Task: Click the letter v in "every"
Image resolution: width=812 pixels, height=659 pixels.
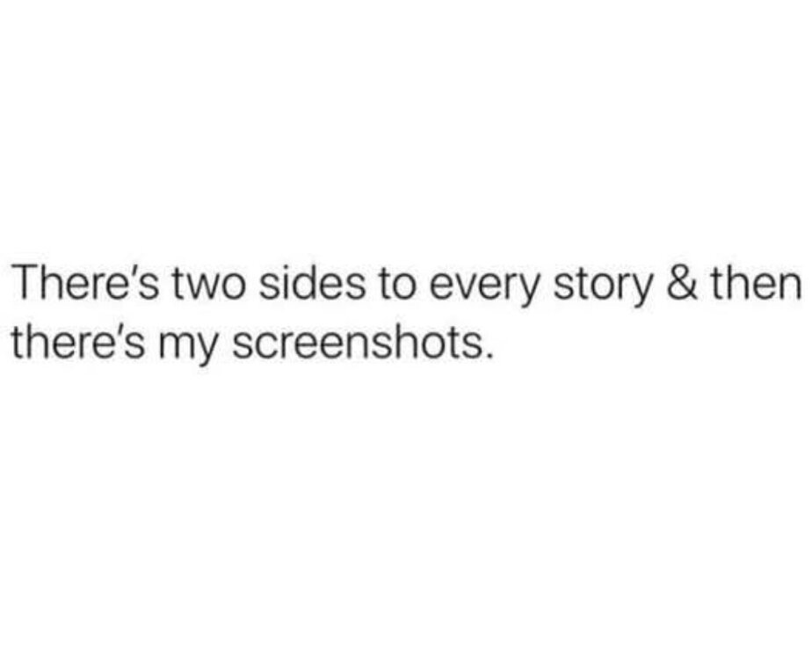Action: point(468,289)
